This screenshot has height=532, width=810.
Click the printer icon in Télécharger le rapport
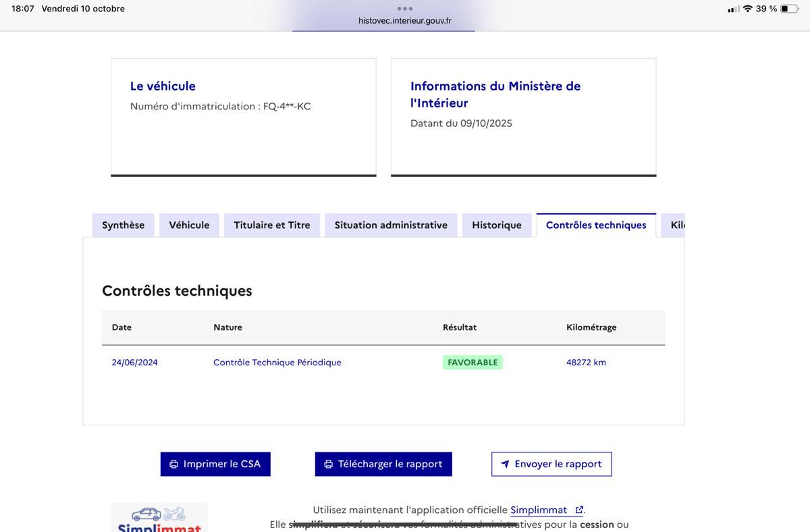329,464
